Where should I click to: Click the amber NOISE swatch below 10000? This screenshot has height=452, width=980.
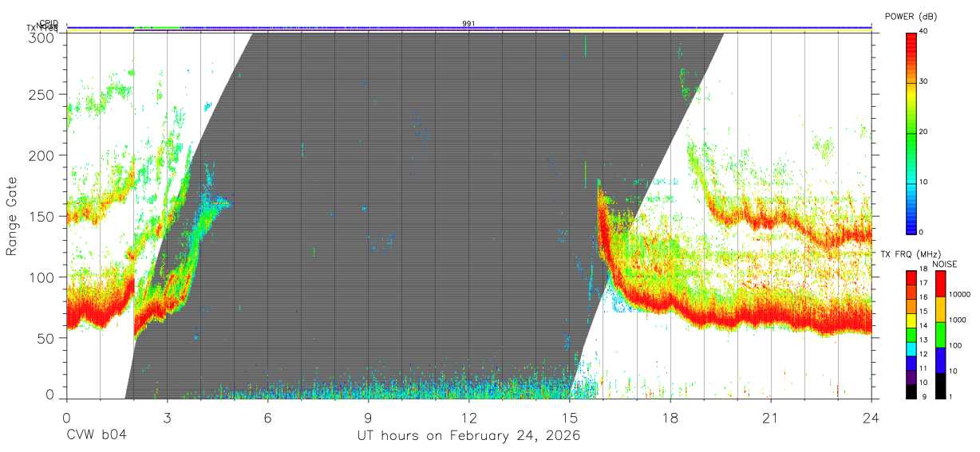pyautogui.click(x=941, y=309)
